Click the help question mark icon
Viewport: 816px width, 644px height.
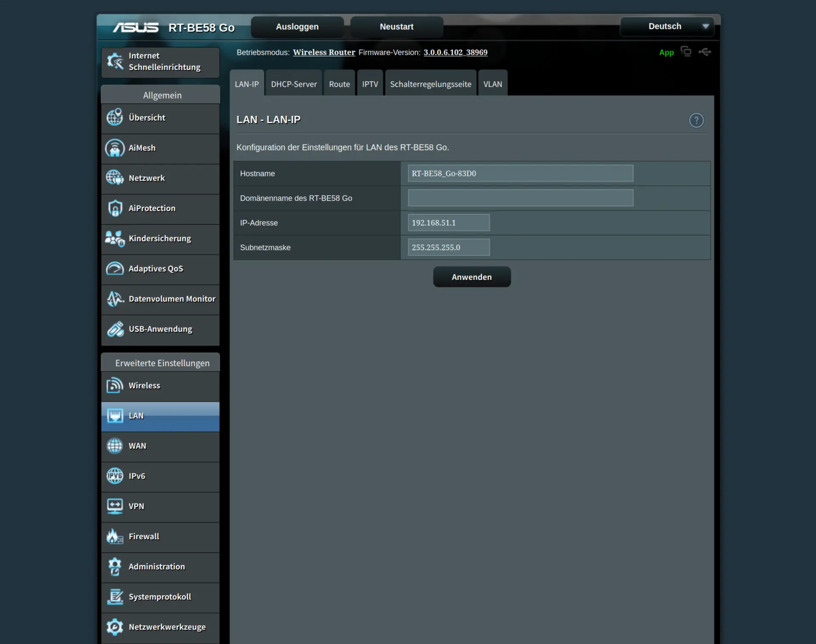click(x=696, y=120)
